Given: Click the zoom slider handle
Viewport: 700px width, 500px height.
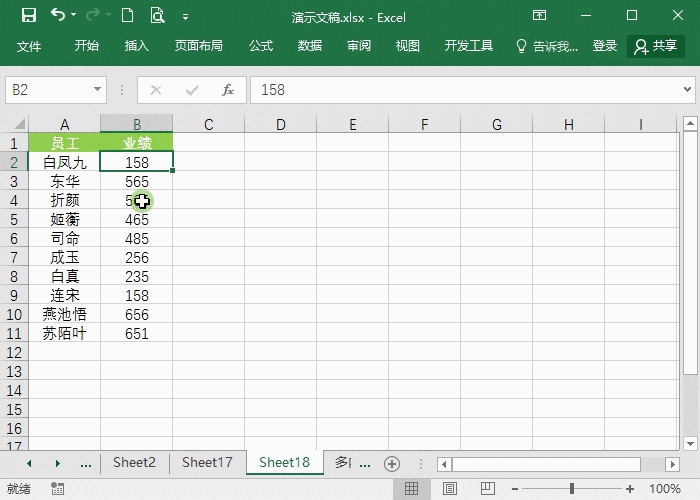Looking at the screenshot, I should click(572, 489).
